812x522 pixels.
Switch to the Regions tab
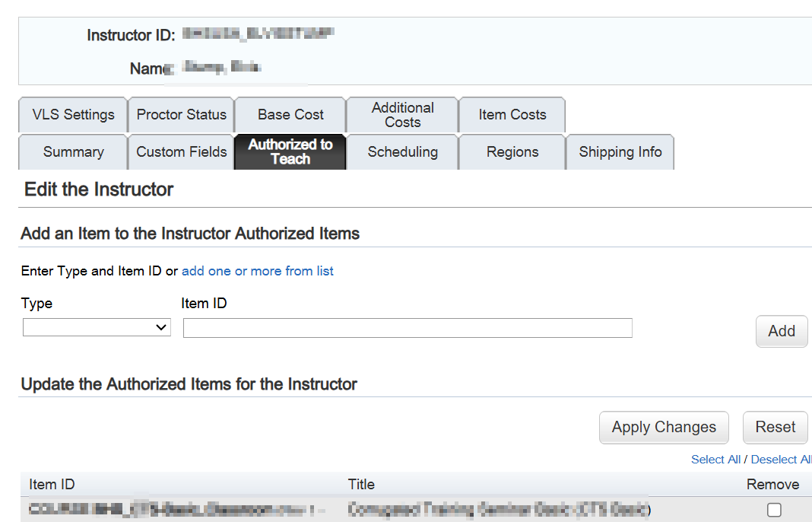pyautogui.click(x=512, y=152)
